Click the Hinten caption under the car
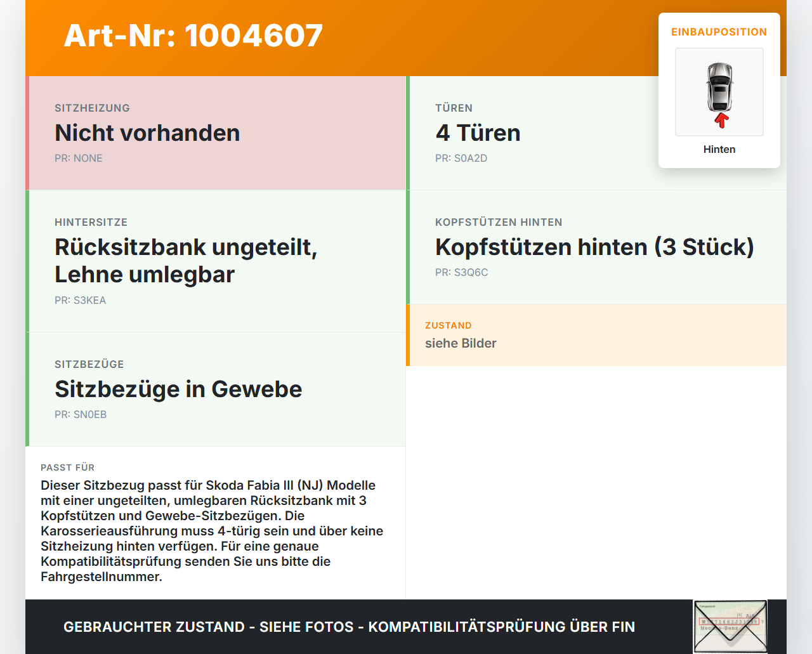812x654 pixels. (x=719, y=149)
